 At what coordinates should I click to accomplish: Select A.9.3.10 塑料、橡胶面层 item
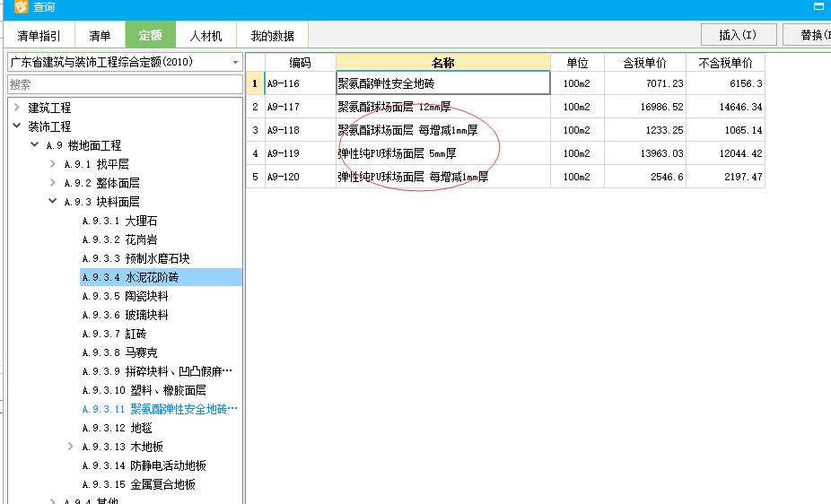[144, 390]
